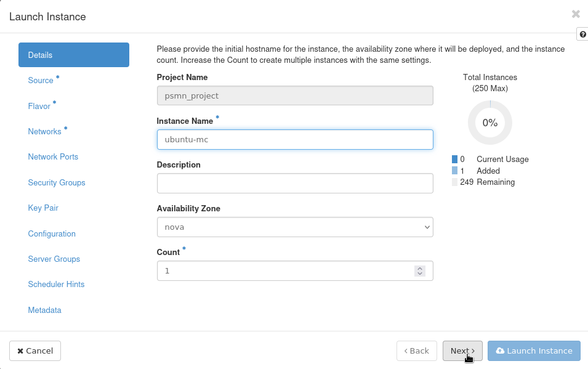
Task: Select Network Ports in sidebar
Action: (x=53, y=157)
